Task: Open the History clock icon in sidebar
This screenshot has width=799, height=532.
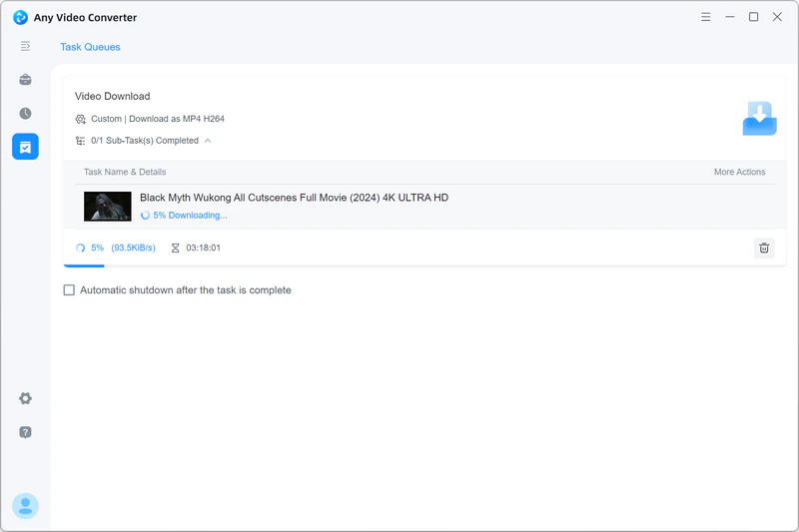Action: (25, 114)
